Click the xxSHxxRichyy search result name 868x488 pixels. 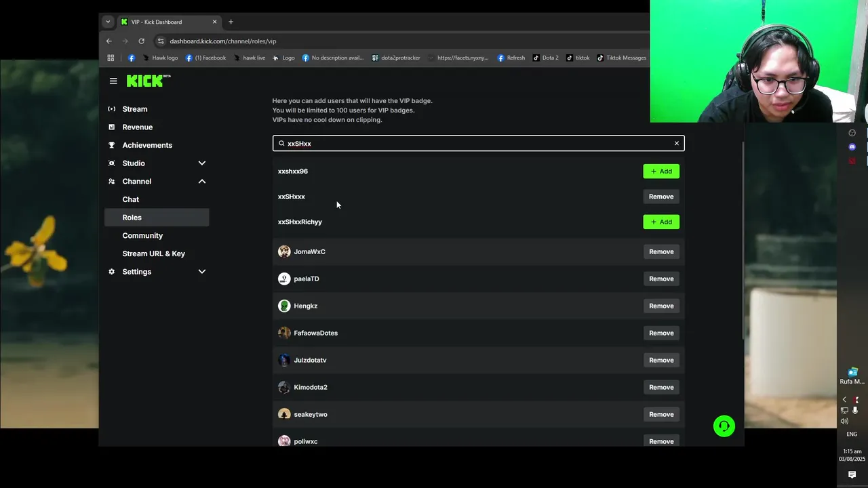click(300, 222)
